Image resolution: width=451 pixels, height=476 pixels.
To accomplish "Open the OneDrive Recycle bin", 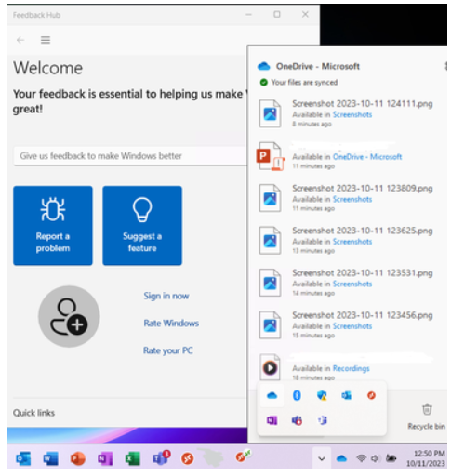I will [427, 416].
